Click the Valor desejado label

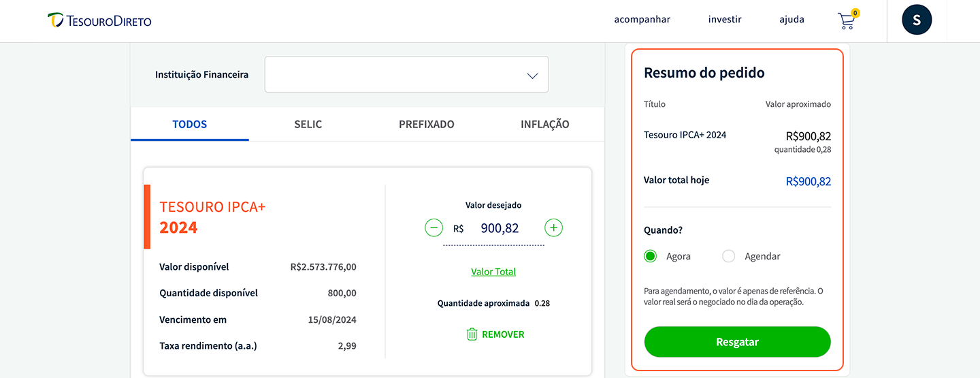(x=493, y=205)
